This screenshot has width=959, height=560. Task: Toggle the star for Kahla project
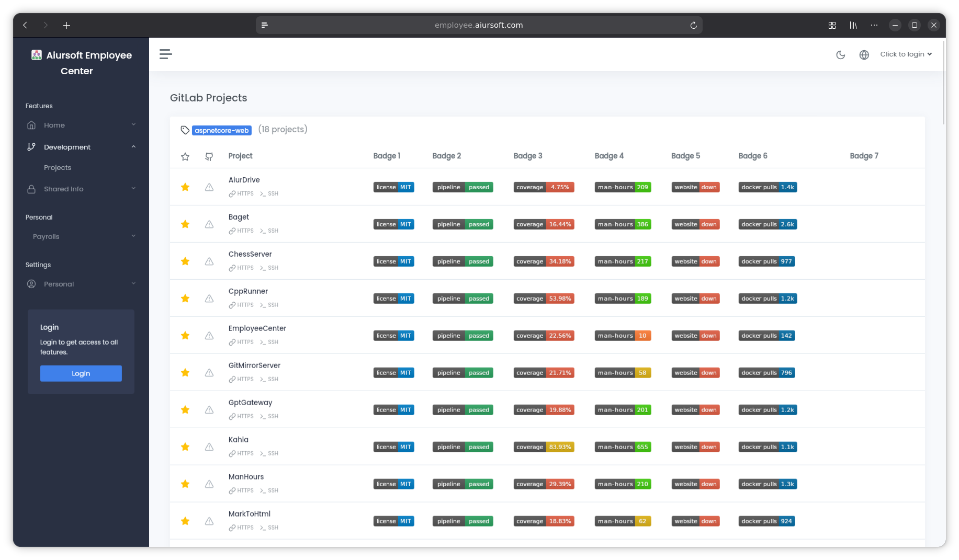(x=185, y=447)
